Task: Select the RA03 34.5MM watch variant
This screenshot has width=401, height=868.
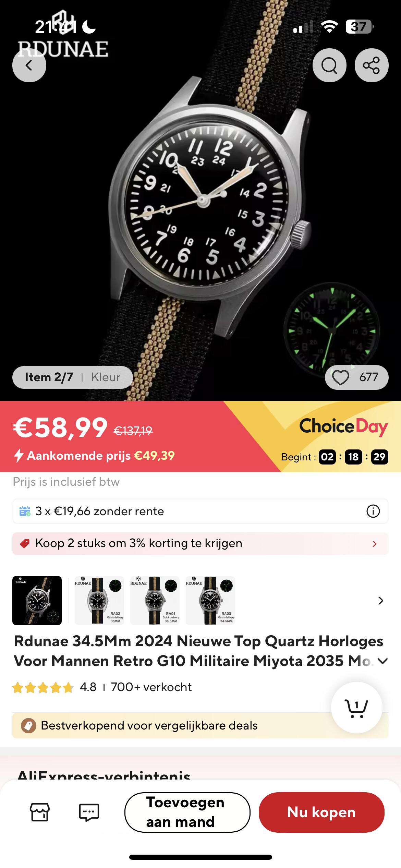Action: tap(210, 601)
